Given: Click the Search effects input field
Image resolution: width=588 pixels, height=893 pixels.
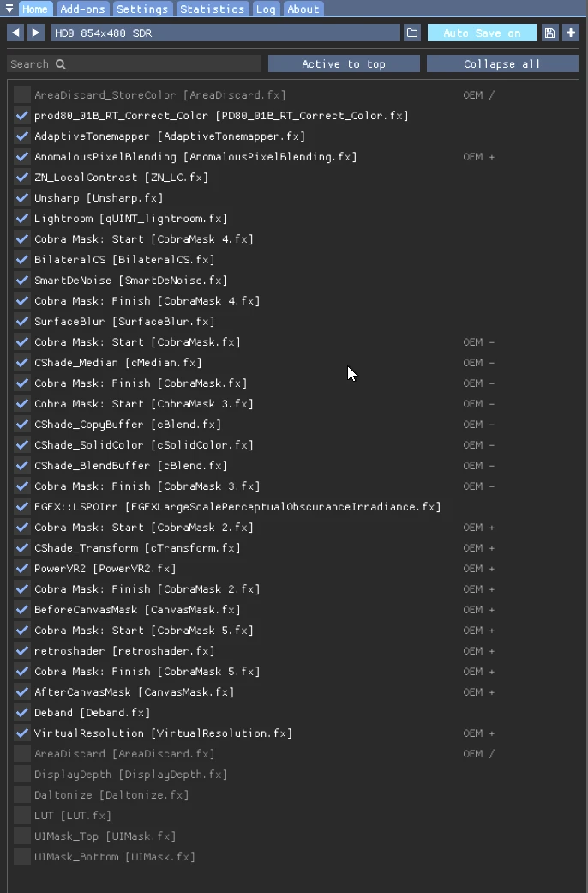Looking at the screenshot, I should point(135,63).
